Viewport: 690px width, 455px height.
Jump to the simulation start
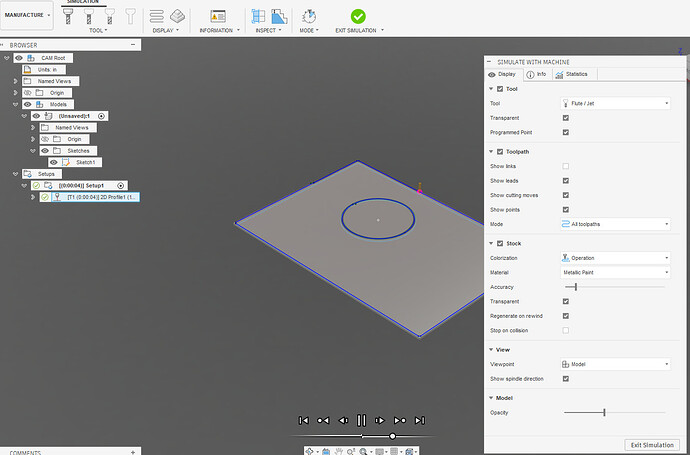tap(303, 420)
